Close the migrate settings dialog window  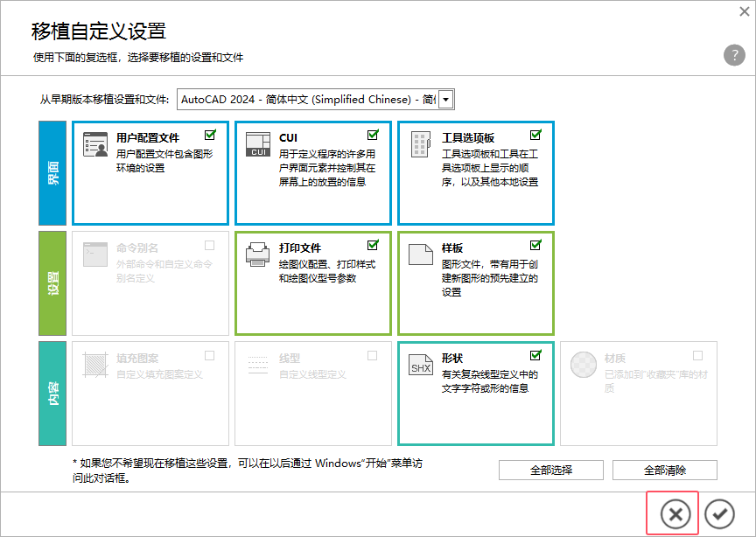coord(745,11)
